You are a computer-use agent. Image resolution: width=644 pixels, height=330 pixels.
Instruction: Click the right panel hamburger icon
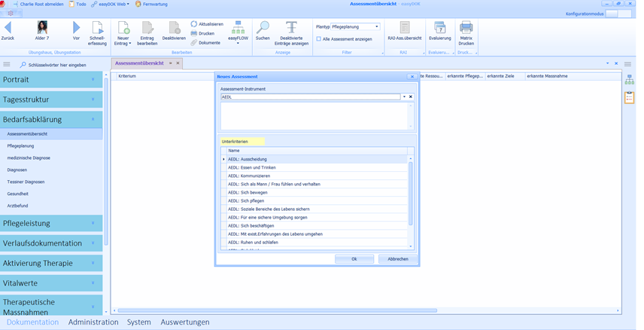(627, 64)
